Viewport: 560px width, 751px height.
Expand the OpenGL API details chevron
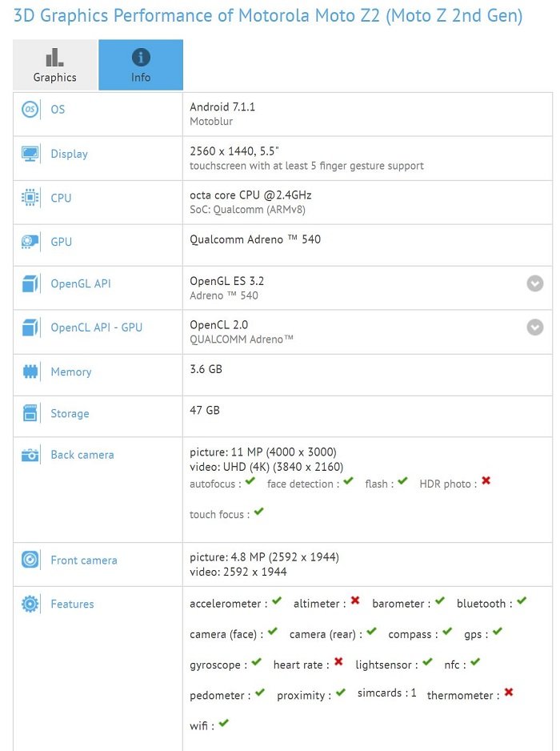534,283
